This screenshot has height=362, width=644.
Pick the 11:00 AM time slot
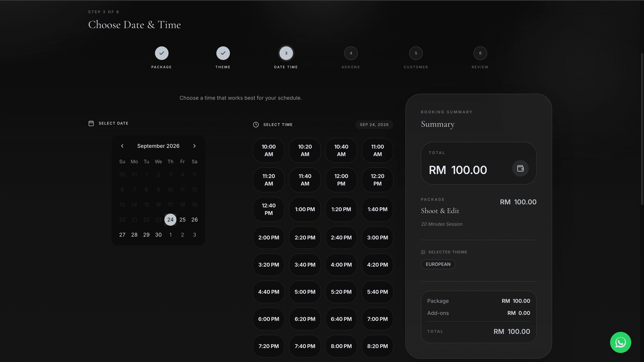377,150
